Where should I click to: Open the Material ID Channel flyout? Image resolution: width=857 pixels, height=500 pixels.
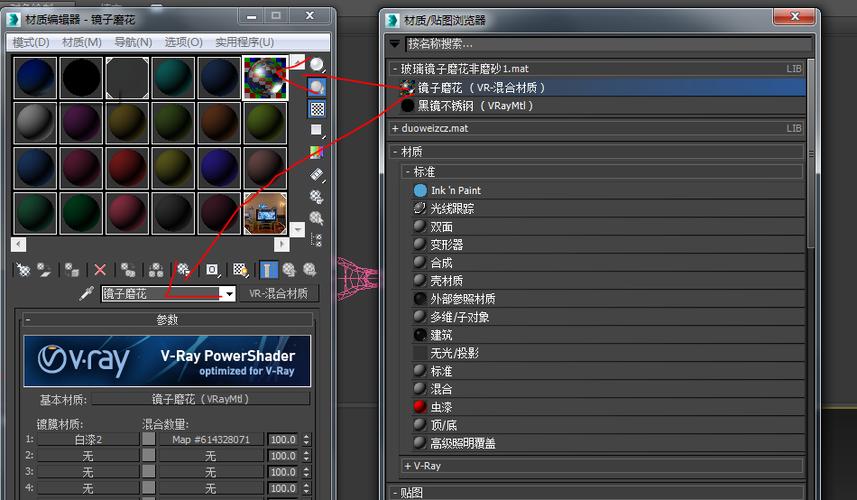(212, 269)
